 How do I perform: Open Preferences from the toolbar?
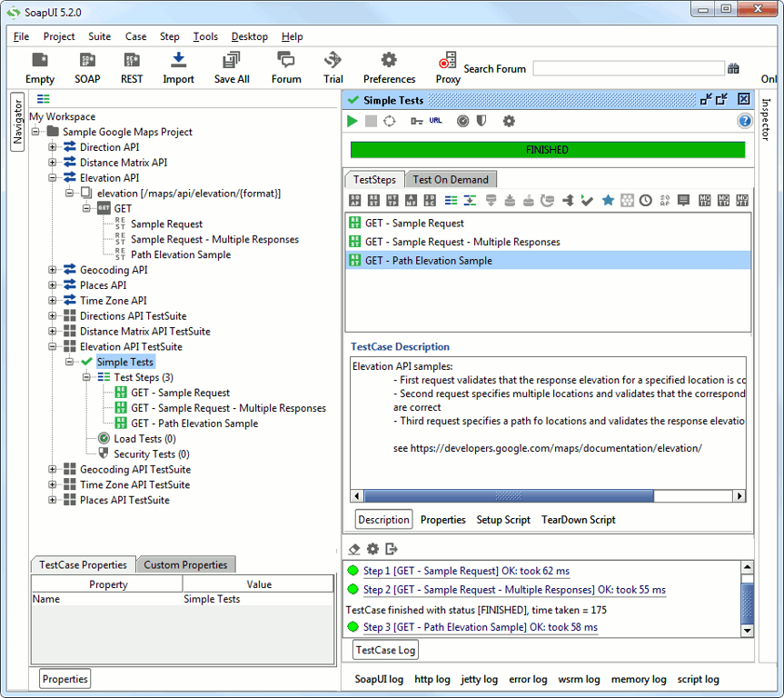[389, 67]
